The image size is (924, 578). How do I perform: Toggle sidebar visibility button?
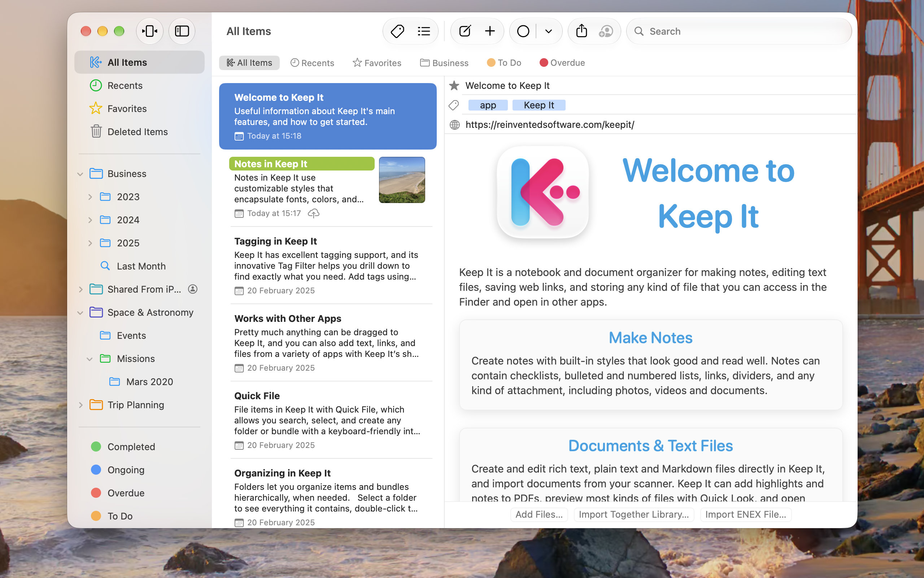coord(182,31)
